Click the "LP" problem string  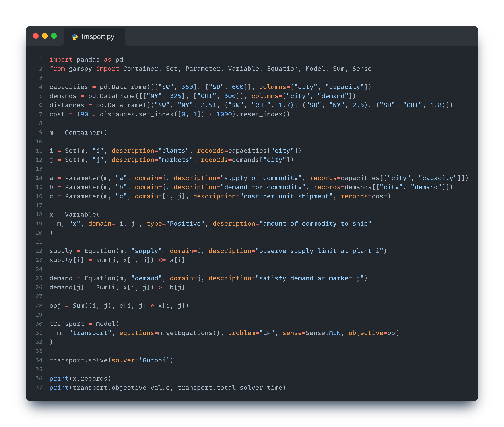pos(267,333)
